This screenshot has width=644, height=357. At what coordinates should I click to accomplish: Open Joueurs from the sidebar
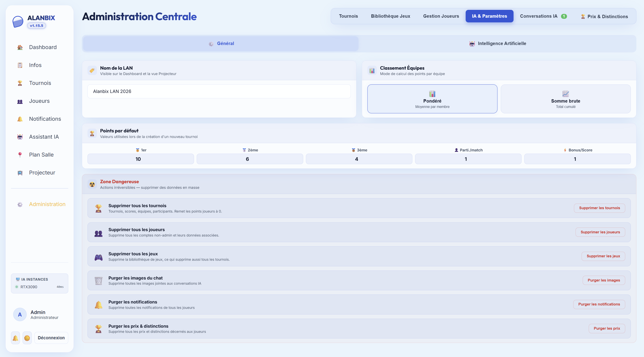click(x=40, y=101)
